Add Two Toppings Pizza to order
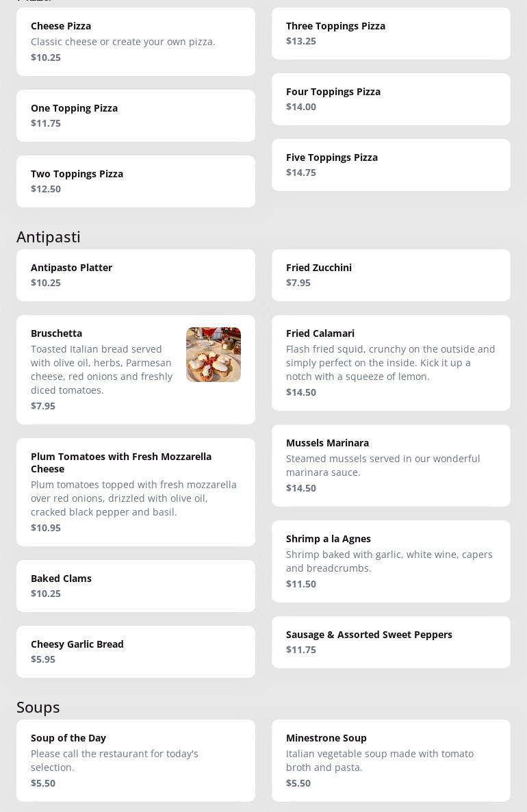Screen dimensions: 527x812 pyautogui.click(x=136, y=181)
